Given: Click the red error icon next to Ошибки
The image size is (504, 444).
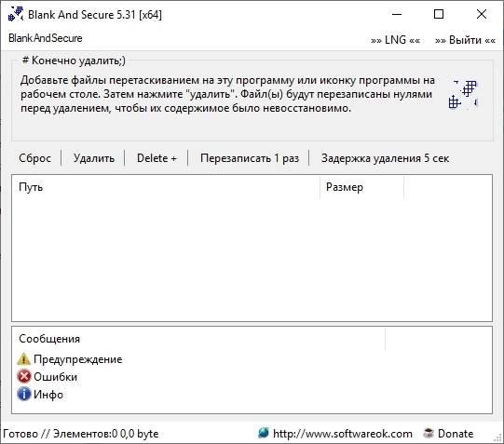Looking at the screenshot, I should point(24,377).
